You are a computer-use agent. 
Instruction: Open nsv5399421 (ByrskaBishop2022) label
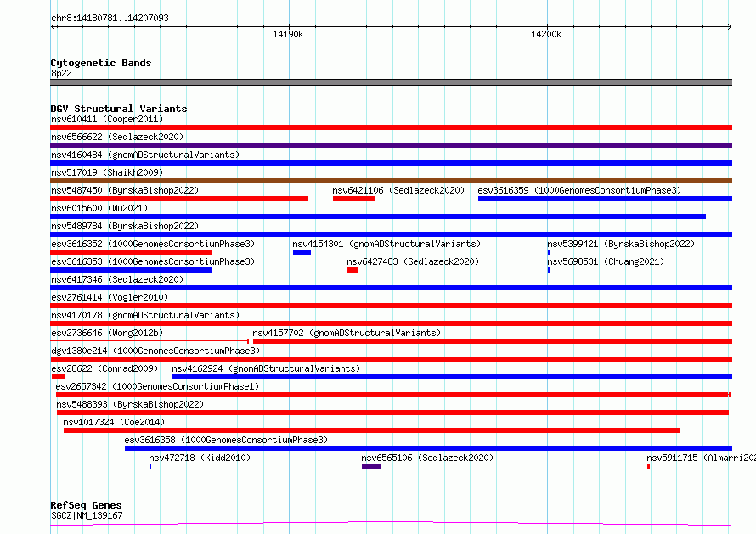621,244
